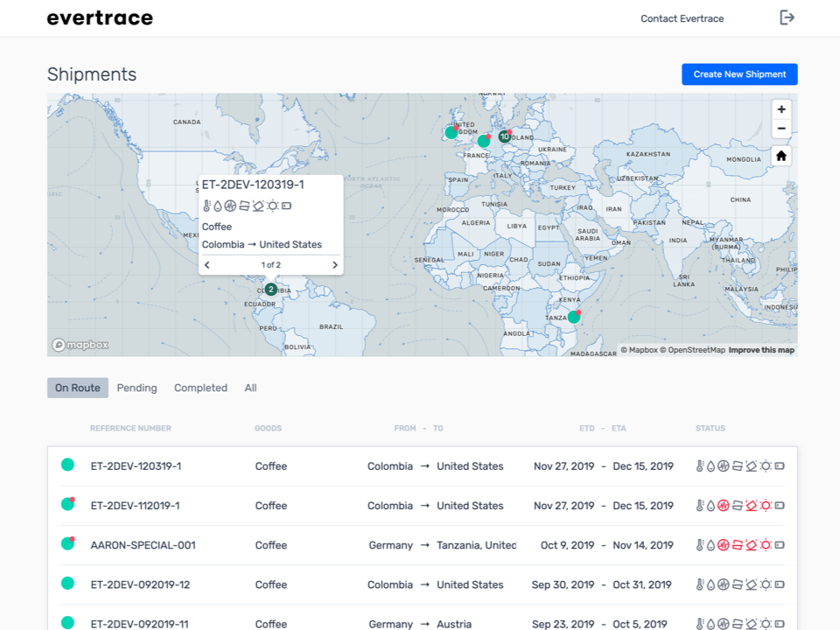The image size is (840, 630).
Task: Show the All shipments tab
Action: coord(250,388)
